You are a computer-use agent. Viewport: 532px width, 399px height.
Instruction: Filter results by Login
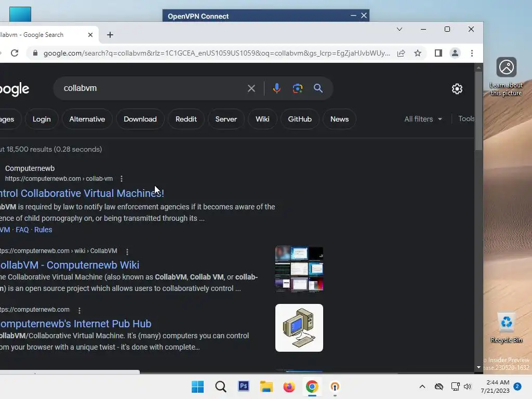(x=42, y=119)
